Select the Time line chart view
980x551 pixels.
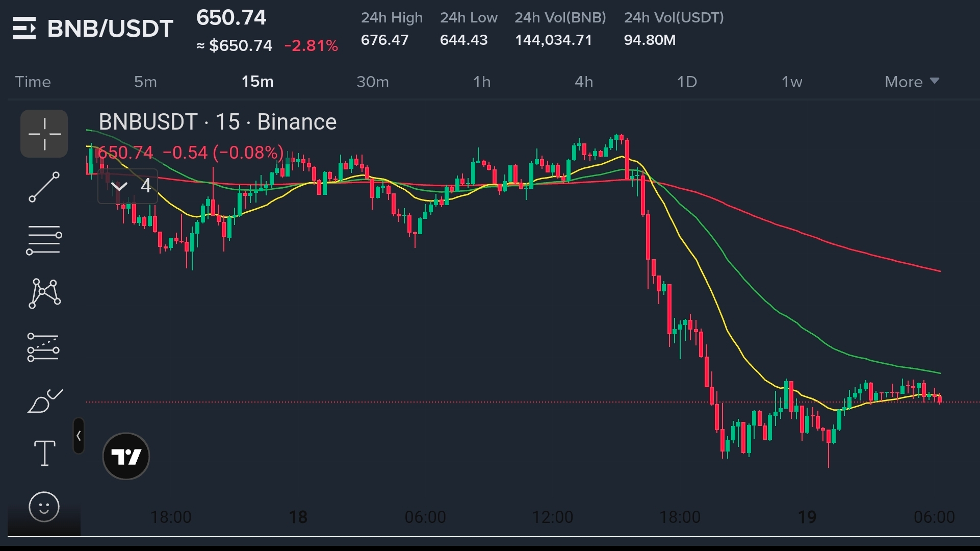[x=33, y=82]
